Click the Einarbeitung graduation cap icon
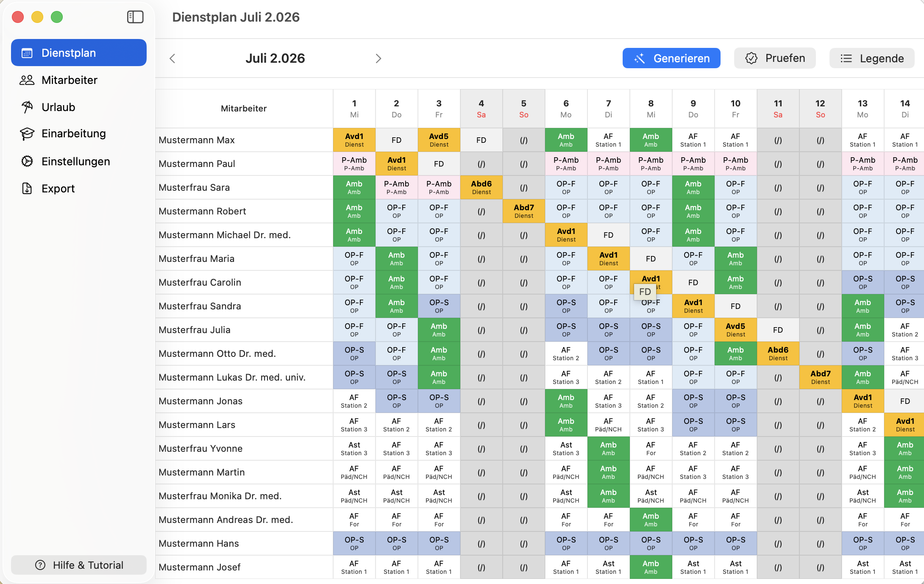924x584 pixels. click(27, 133)
